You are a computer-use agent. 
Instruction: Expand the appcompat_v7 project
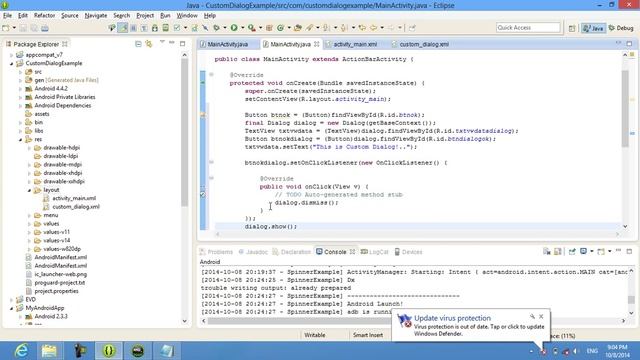(12, 55)
